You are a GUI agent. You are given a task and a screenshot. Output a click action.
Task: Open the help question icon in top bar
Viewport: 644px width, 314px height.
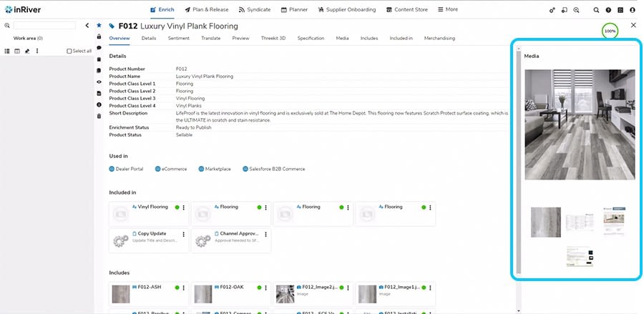[x=608, y=10]
